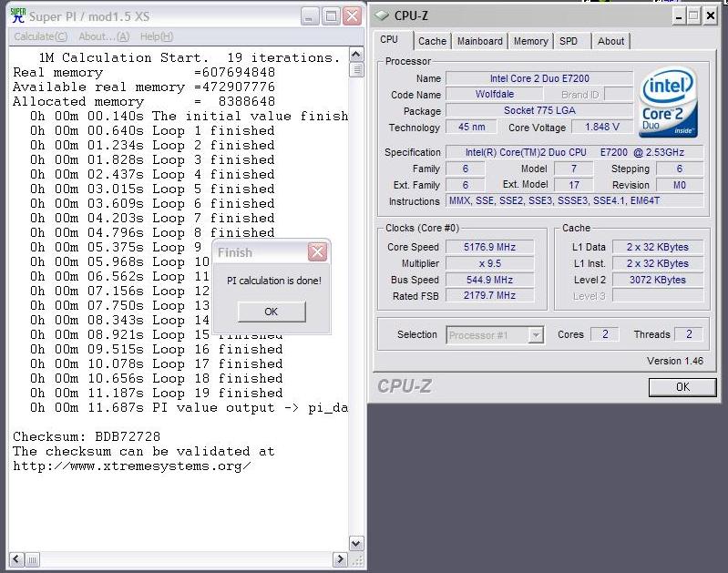Click OK button at bottom of CPU-Z
Screen dimensions: 728x573
[x=682, y=387]
